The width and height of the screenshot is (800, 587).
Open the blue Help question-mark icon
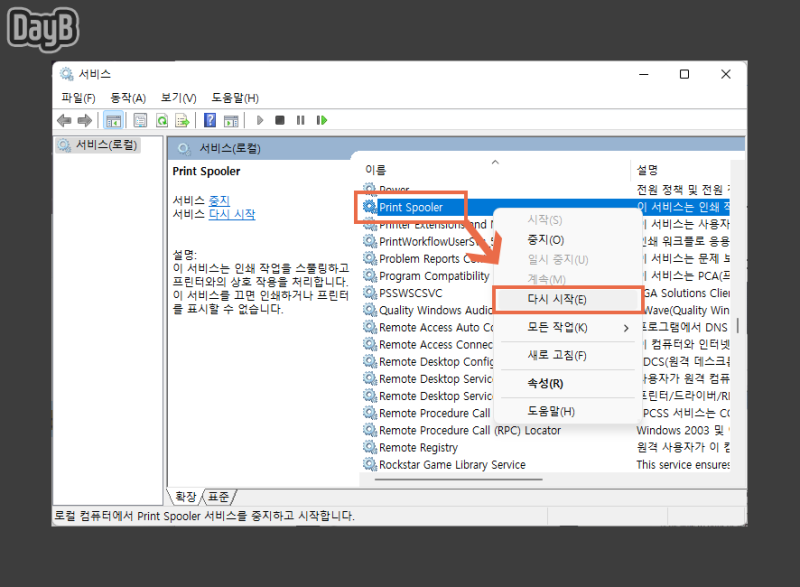pyautogui.click(x=210, y=120)
